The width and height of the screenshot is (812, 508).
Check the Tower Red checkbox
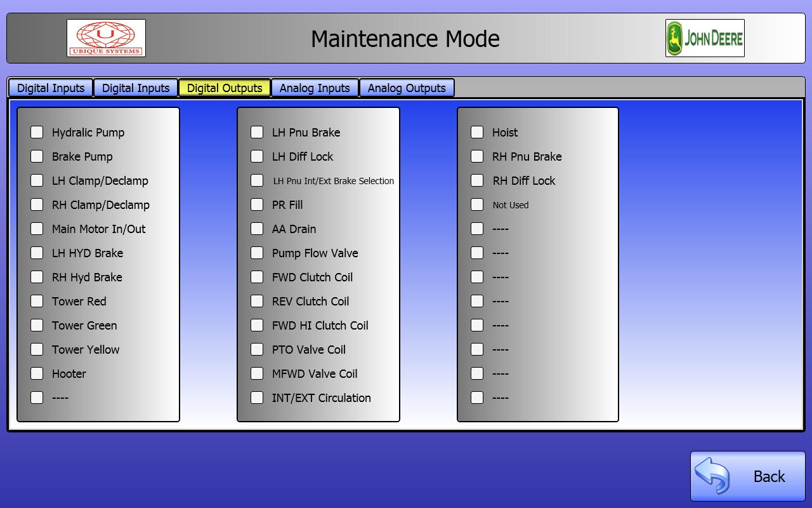[x=37, y=301]
